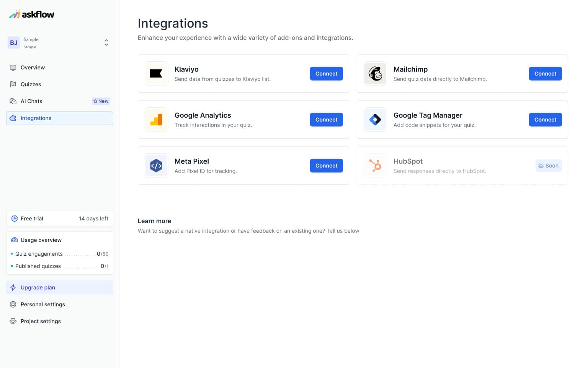
Task: Click the Google Tag Manager logo
Action: pos(375,120)
